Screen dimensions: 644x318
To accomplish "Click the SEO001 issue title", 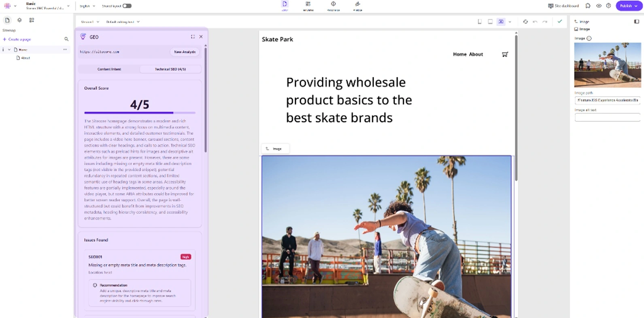I will 96,257.
